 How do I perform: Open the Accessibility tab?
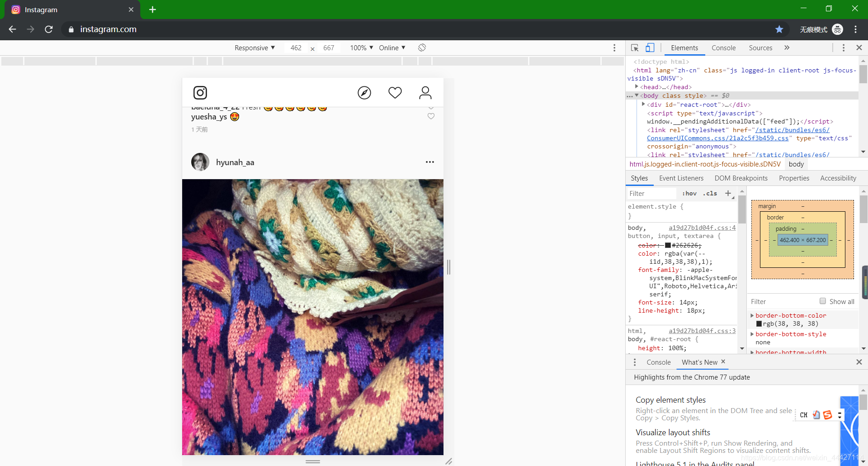click(838, 178)
